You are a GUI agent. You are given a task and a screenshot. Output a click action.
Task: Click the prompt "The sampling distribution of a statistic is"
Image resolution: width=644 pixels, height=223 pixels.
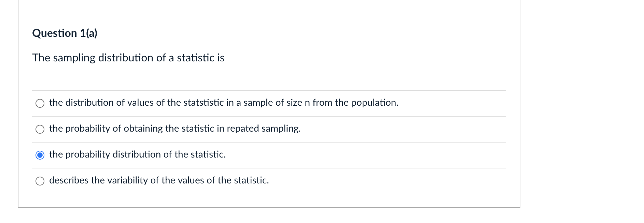[128, 58]
